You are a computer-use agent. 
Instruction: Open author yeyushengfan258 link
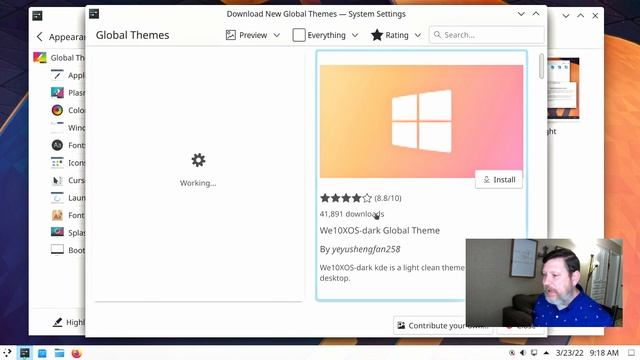pyautogui.click(x=366, y=249)
